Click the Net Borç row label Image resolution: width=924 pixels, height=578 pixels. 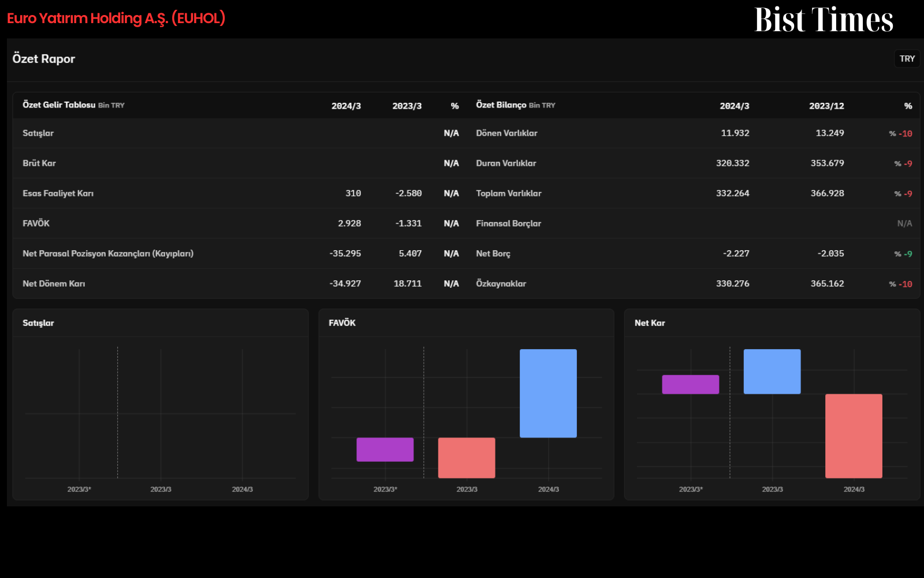point(493,254)
